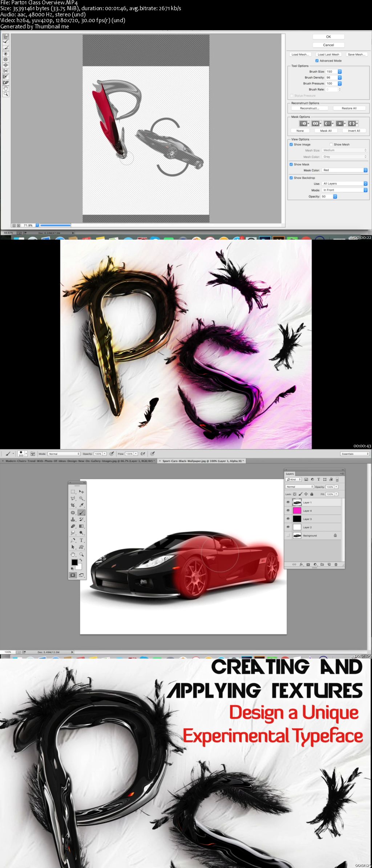
Task: Open the layer filter Kind dropdown
Action: [x=294, y=480]
